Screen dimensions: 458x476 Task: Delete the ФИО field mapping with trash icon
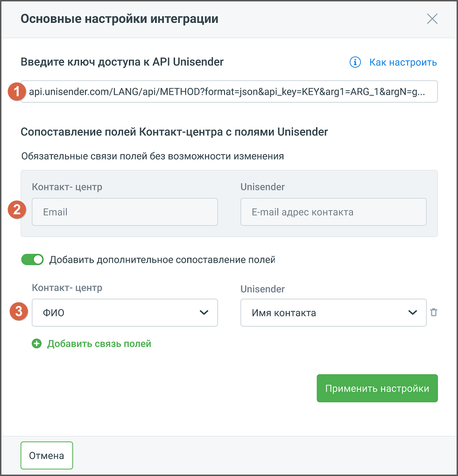(x=434, y=312)
